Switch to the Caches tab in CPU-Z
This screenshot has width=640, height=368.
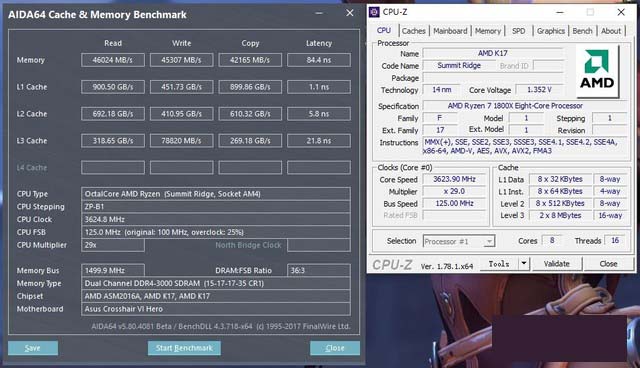point(413,31)
